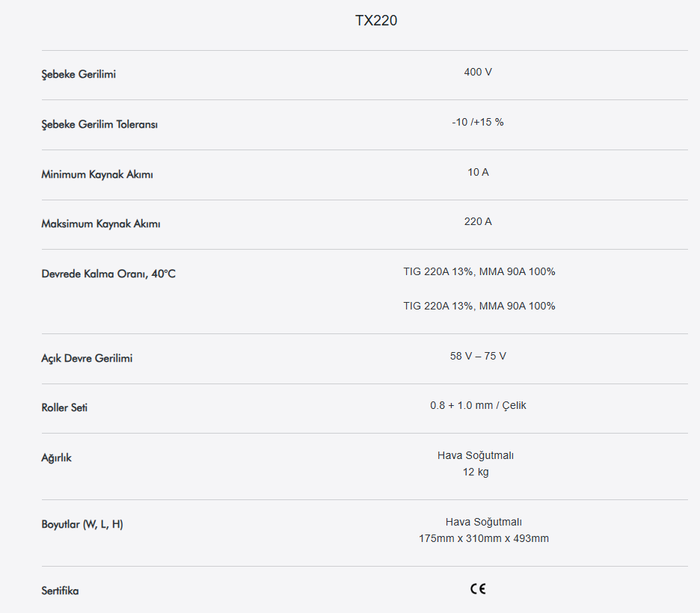Click the CE certification mark icon
Viewport: 700px width, 613px height.
tap(478, 588)
